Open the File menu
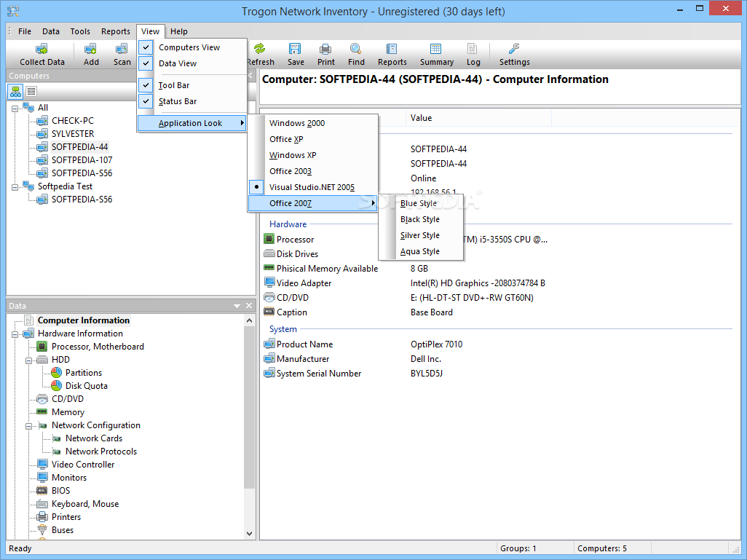This screenshot has width=747, height=560. coord(25,31)
